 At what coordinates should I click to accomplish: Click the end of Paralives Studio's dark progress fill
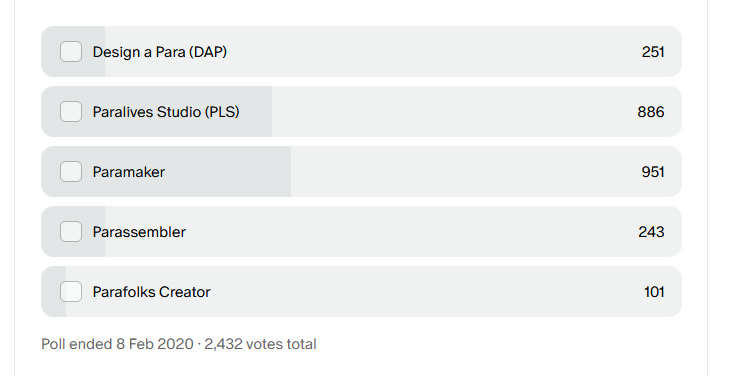269,111
